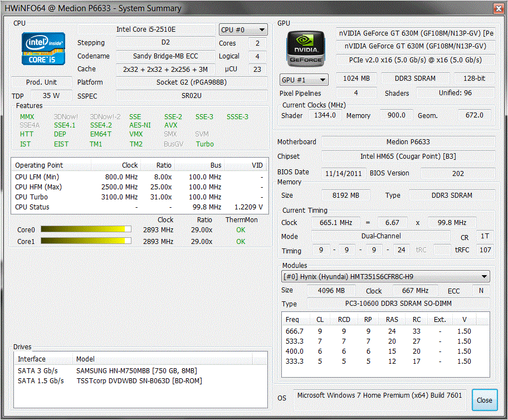Click the 11/14/2011 BIOS date field
The image size is (508, 420).
(344, 173)
